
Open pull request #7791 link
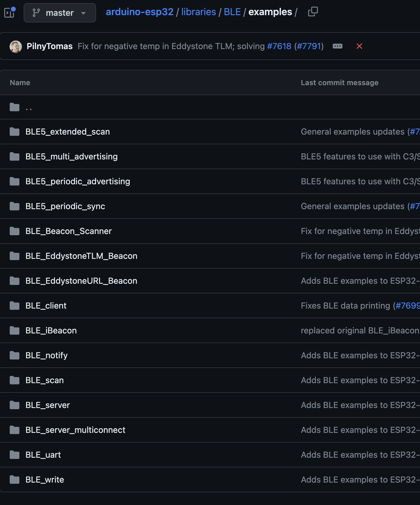click(309, 46)
